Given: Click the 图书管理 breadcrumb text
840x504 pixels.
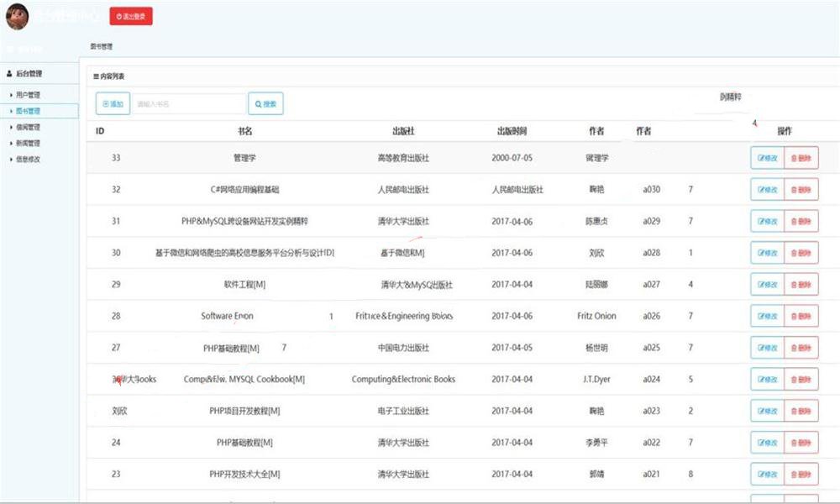Looking at the screenshot, I should [102, 46].
